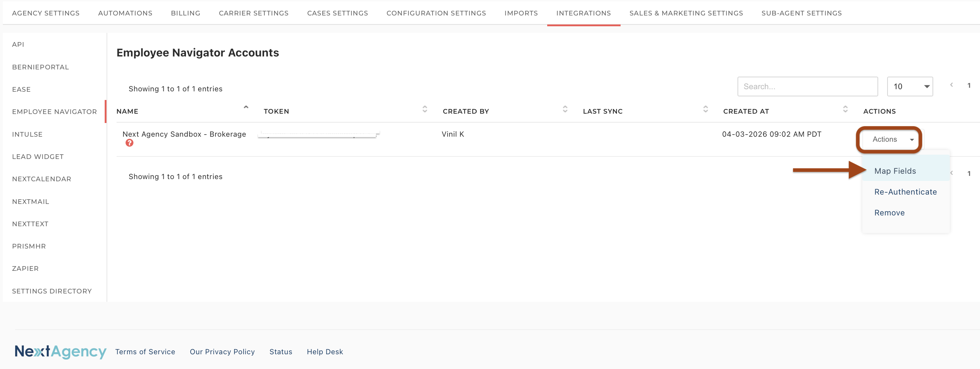Switch to the Billing settings tab
This screenshot has width=980, height=369.
(x=185, y=13)
